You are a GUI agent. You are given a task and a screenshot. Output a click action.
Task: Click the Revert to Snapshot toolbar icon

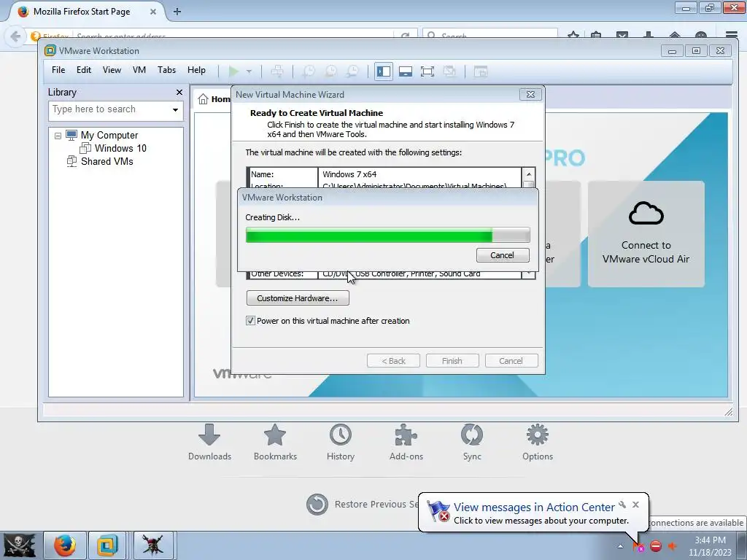point(330,71)
